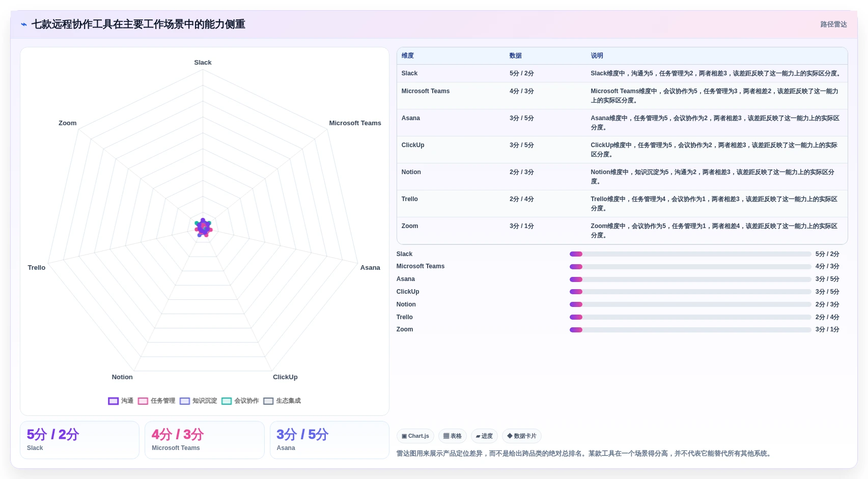Click the 2分 / 3分 value in the progress list
The width and height of the screenshot is (868, 479).
point(827,304)
